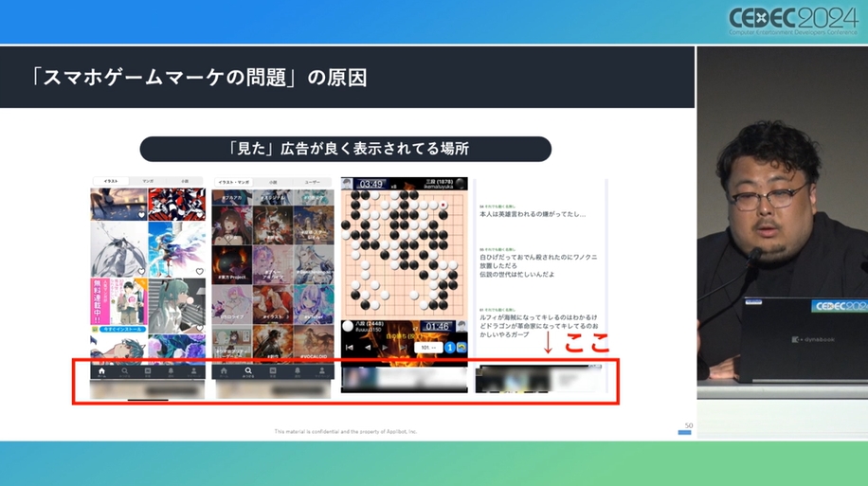Tap the dimmed magnifier icon in the illustration feed nav bar

click(124, 371)
